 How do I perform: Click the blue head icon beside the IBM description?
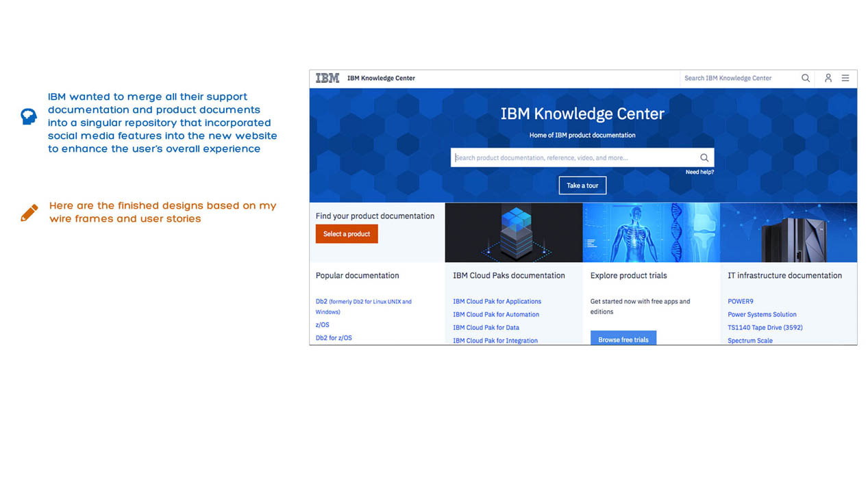28,116
